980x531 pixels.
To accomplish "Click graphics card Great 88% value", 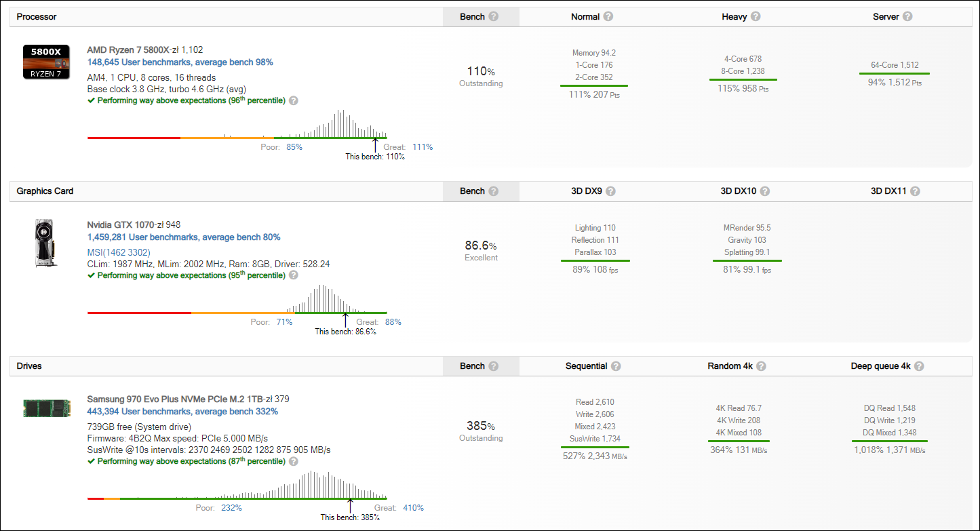I will click(x=393, y=322).
